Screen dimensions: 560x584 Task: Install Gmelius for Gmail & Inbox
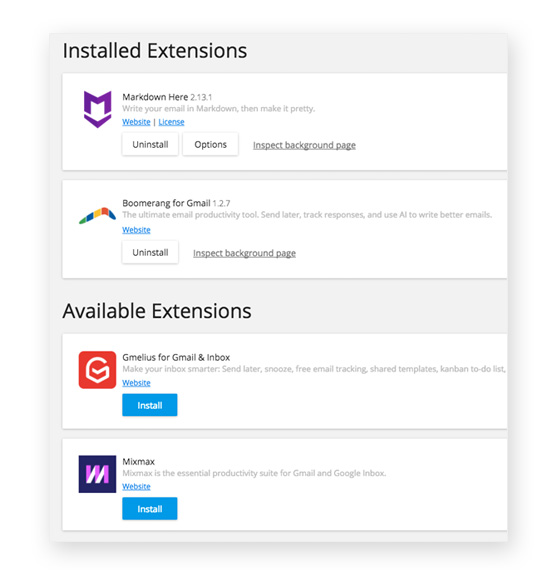coord(150,405)
